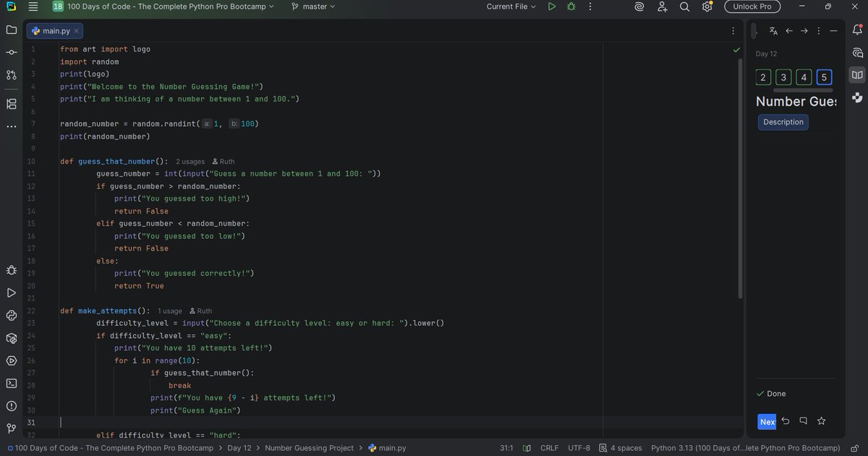Change UTF-8 file encoding in status bar
The image size is (868, 456).
pos(579,448)
